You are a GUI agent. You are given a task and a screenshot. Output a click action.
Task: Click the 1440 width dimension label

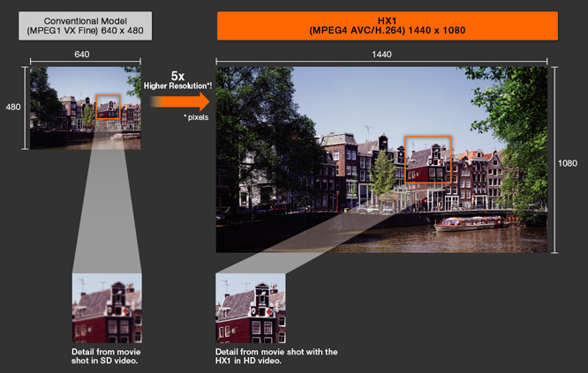click(x=381, y=55)
